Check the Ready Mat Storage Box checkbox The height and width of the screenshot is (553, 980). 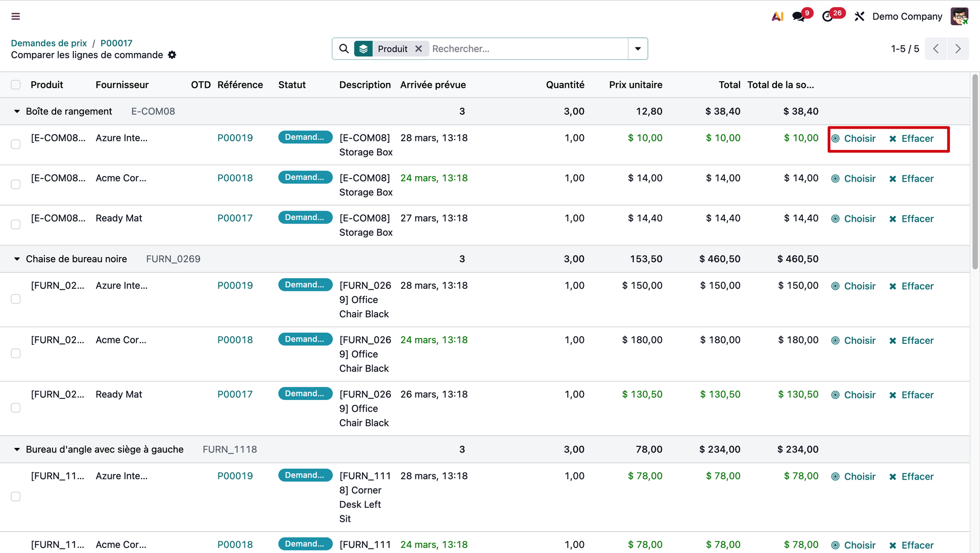[16, 224]
